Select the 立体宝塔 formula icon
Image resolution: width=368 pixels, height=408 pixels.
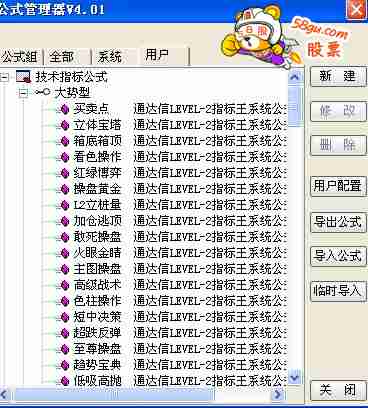[x=64, y=125]
